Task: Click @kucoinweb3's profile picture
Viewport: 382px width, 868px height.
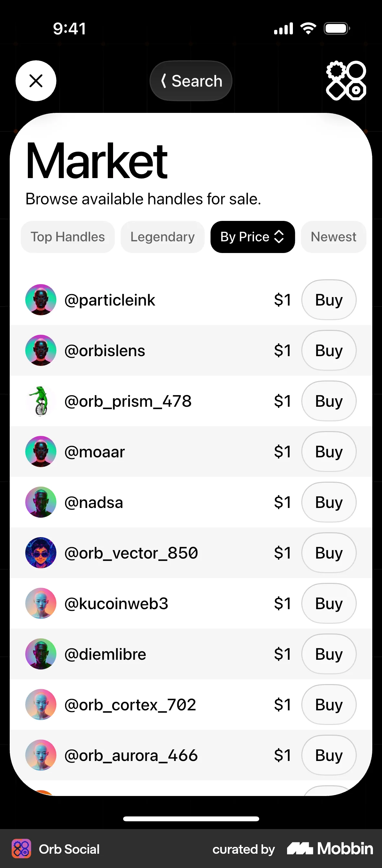Action: pos(41,603)
